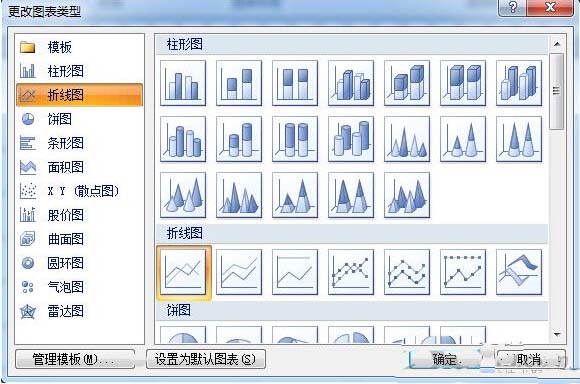Image resolution: width=580 pixels, height=384 pixels.
Task: Confirm with the 确定 button
Action: click(445, 359)
